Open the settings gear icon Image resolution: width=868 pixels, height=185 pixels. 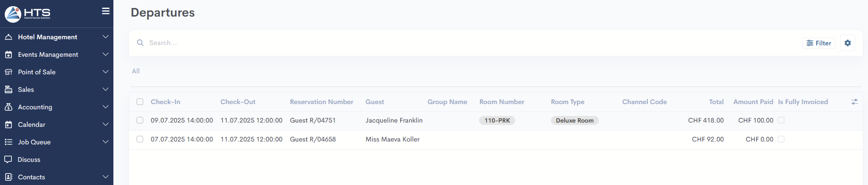point(848,43)
